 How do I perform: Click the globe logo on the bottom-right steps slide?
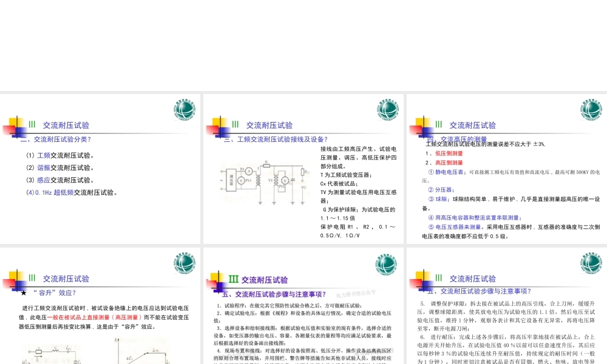point(591,263)
